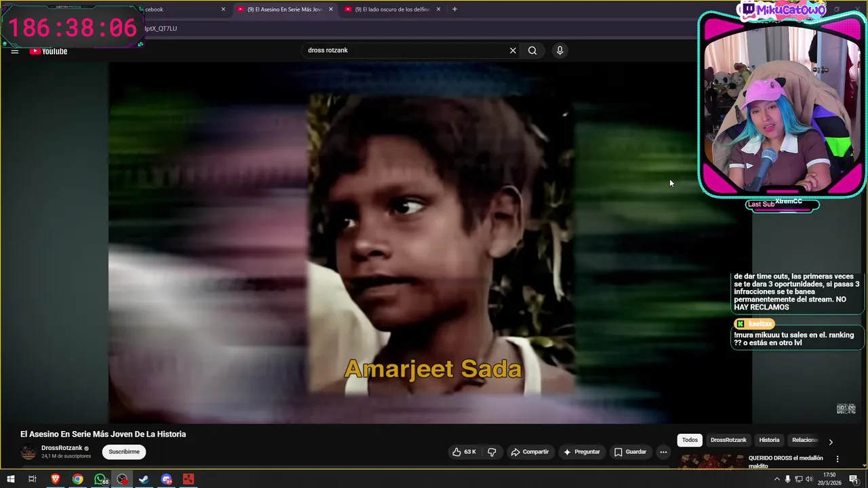Open volume control in tray
868x488 pixels.
810,479
